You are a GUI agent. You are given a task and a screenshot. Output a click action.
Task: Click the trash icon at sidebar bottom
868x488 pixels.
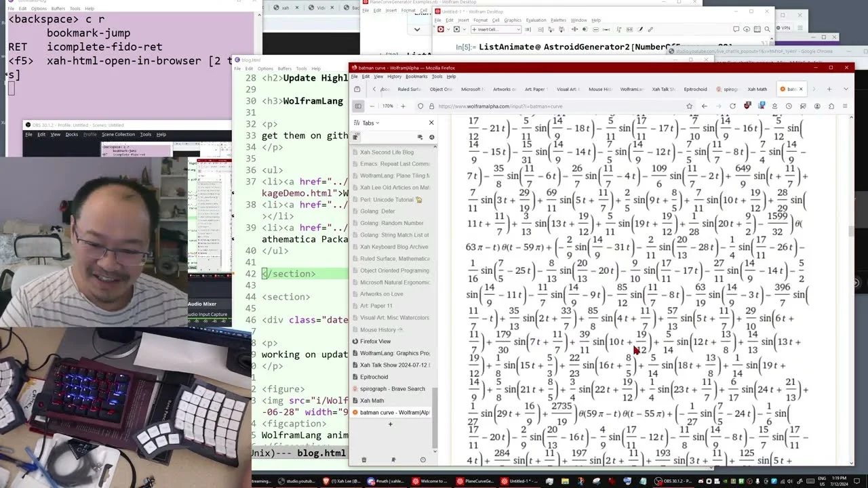click(x=363, y=460)
